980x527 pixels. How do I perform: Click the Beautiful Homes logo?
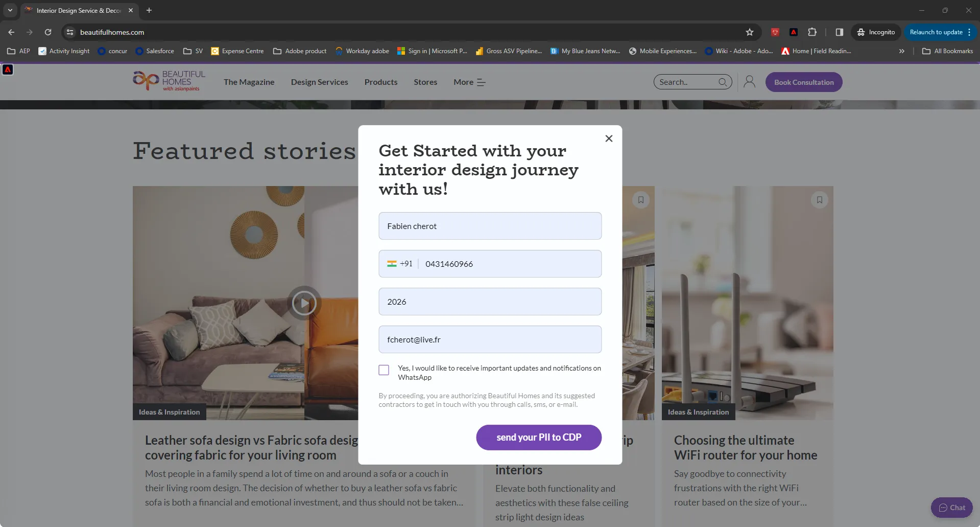click(x=169, y=81)
